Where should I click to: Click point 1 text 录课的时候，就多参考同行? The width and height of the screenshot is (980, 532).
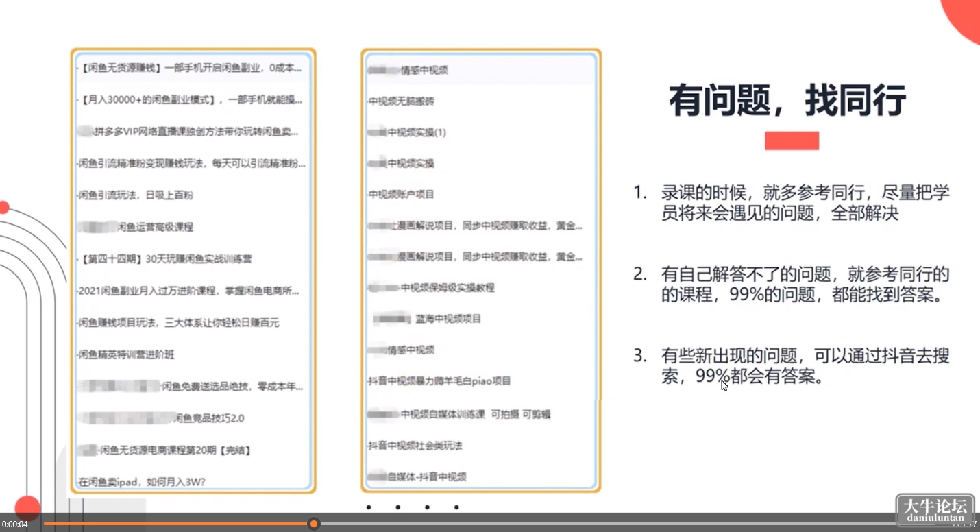[x=805, y=202]
